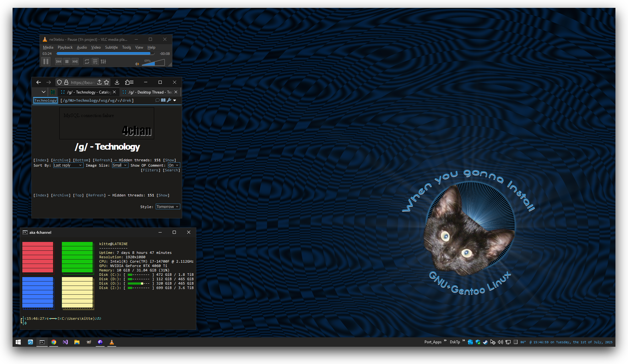The width and height of the screenshot is (628, 364).
Task: Open Visual Studio from taskbar
Action: click(x=65, y=342)
